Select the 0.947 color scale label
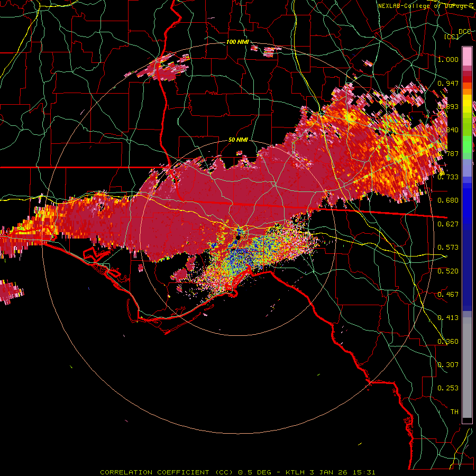Screen dimensions: 476x476 point(448,83)
